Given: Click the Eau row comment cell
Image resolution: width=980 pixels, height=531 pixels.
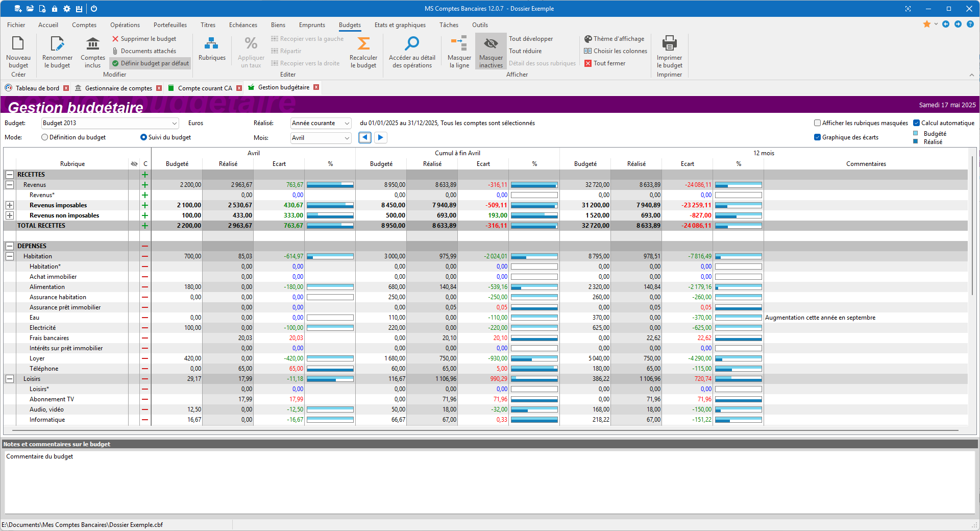Looking at the screenshot, I should click(x=866, y=318).
